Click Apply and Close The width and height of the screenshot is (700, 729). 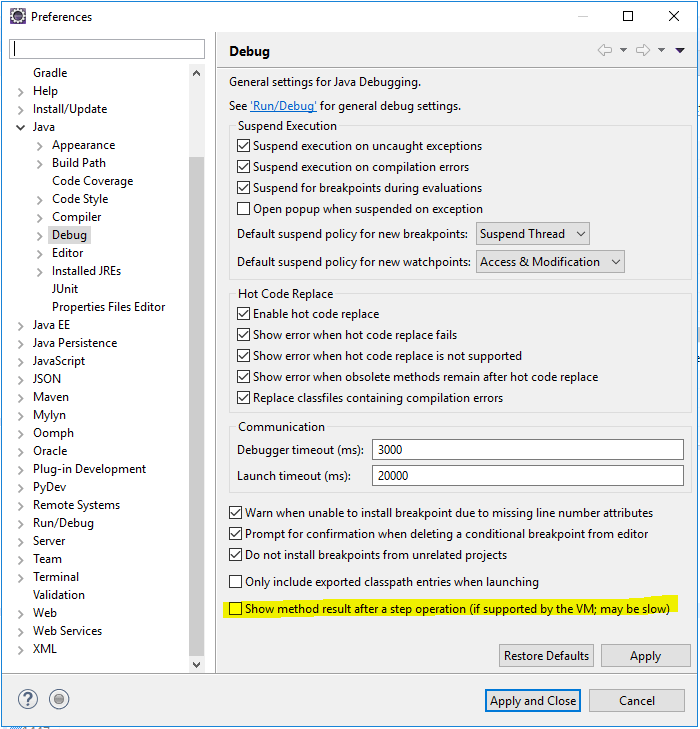533,700
